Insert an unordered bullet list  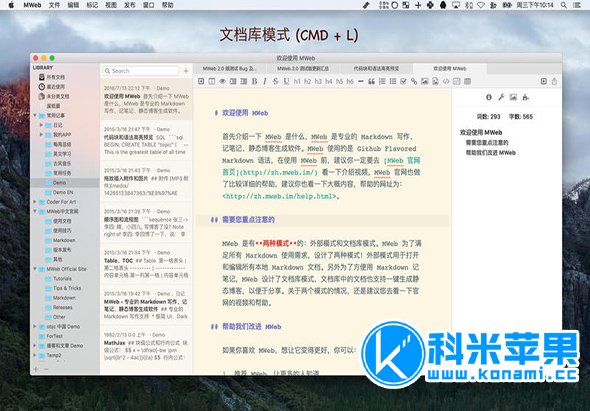tap(393, 81)
